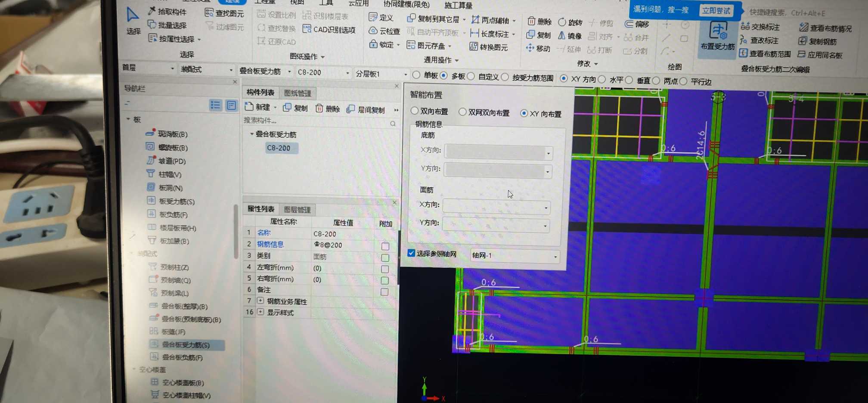The width and height of the screenshot is (868, 403).
Task: Open 图元存盘
Action: coord(429,45)
